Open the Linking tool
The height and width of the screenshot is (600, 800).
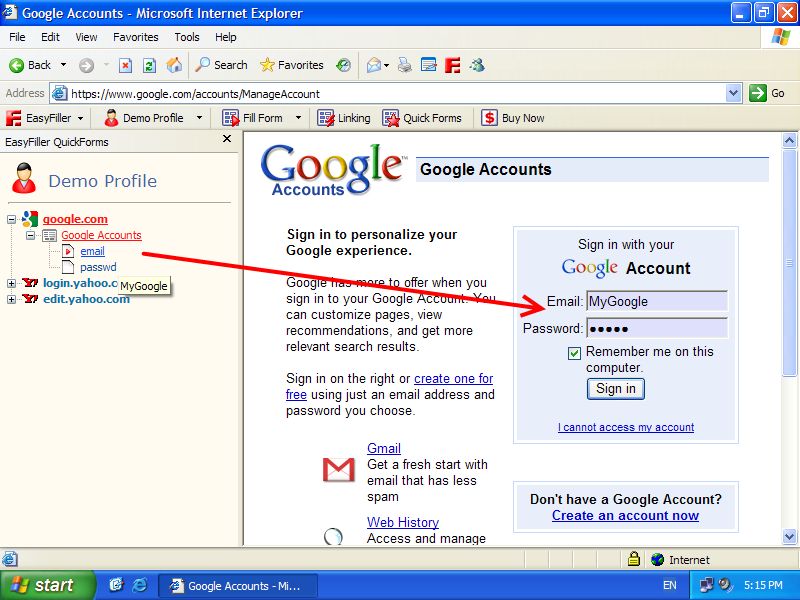pyautogui.click(x=344, y=118)
